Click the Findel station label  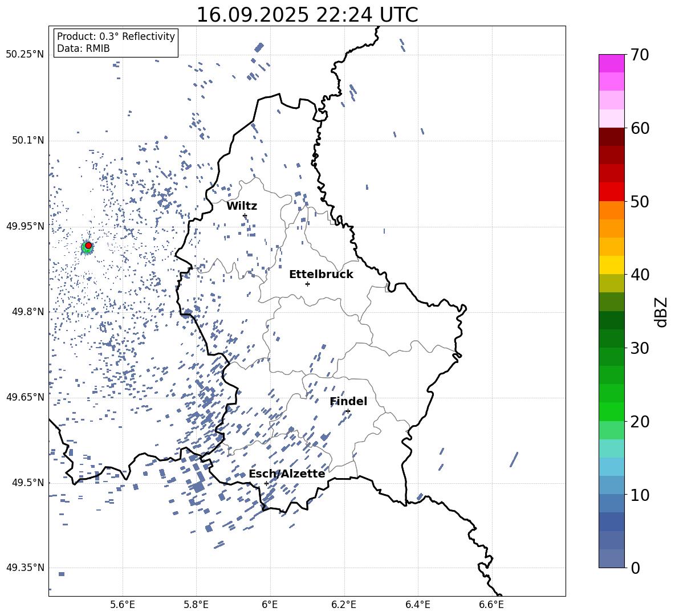point(348,401)
